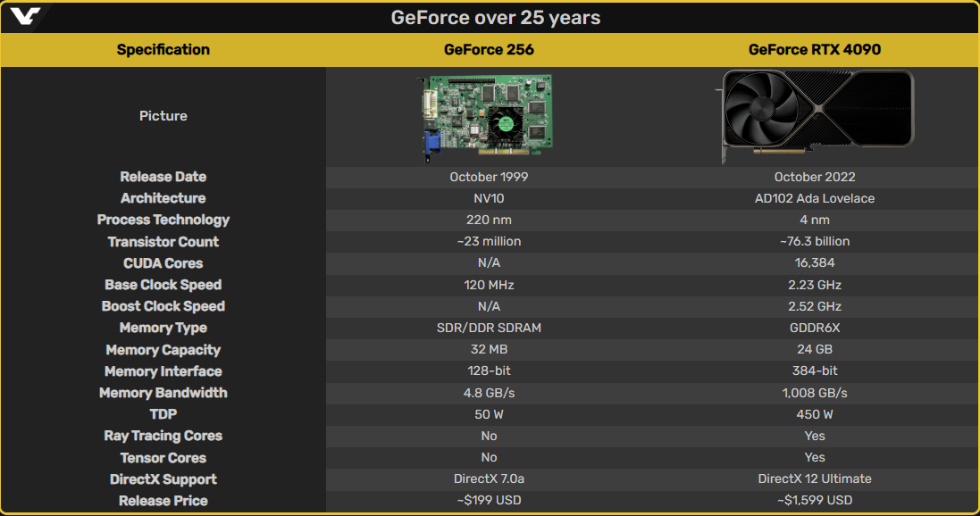The width and height of the screenshot is (980, 516).
Task: Click the Tensor Cores row label
Action: coord(163,458)
